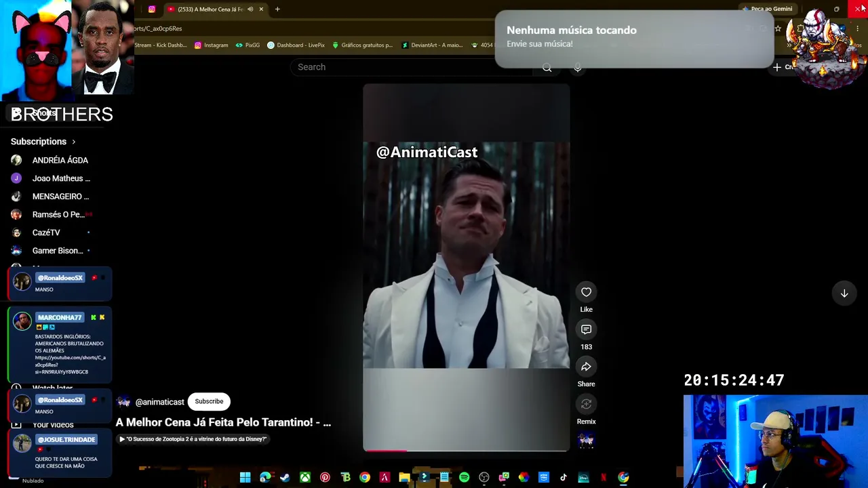
Task: Click the MARCONHA77 chat message link
Action: (x=71, y=365)
